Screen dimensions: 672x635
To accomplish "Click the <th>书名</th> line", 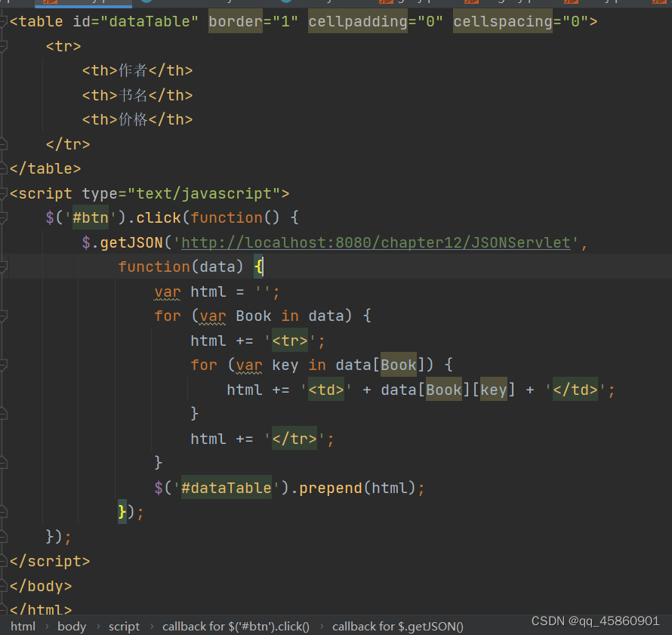I will [x=137, y=95].
